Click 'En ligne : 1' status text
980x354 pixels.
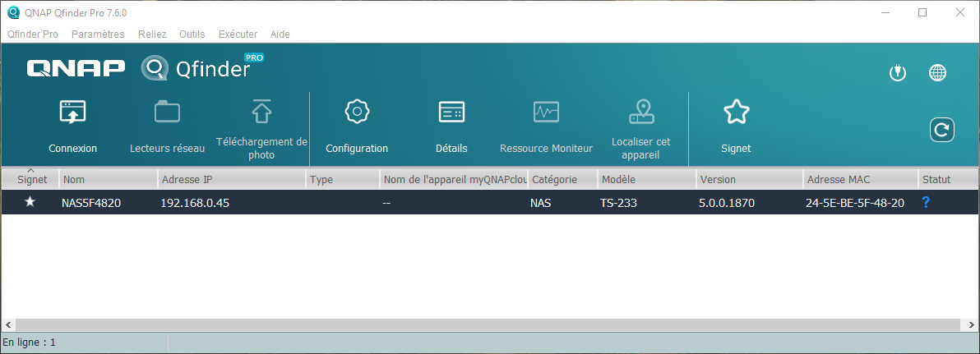tap(30, 343)
